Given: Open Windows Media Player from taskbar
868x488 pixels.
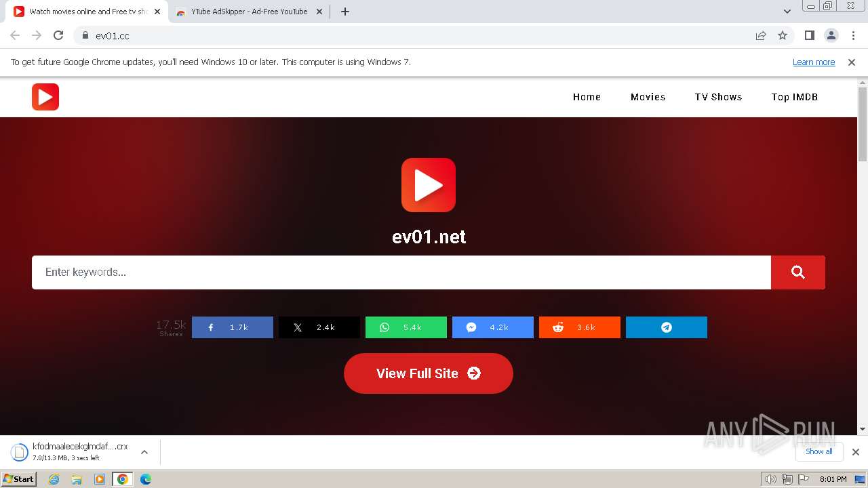Looking at the screenshot, I should pos(100,479).
